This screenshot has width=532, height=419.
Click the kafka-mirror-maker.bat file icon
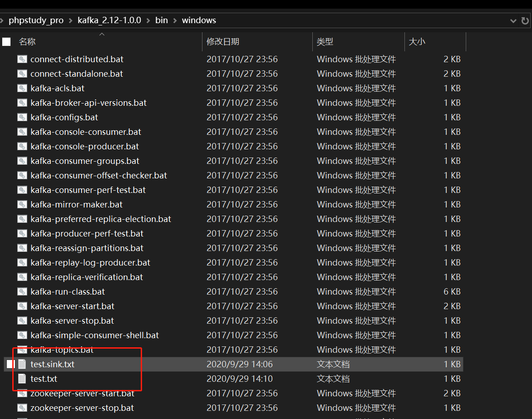[22, 205]
